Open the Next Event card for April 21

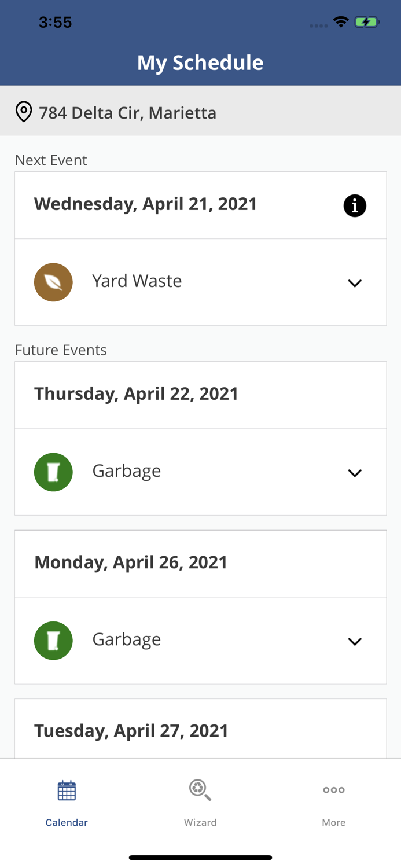pyautogui.click(x=200, y=205)
